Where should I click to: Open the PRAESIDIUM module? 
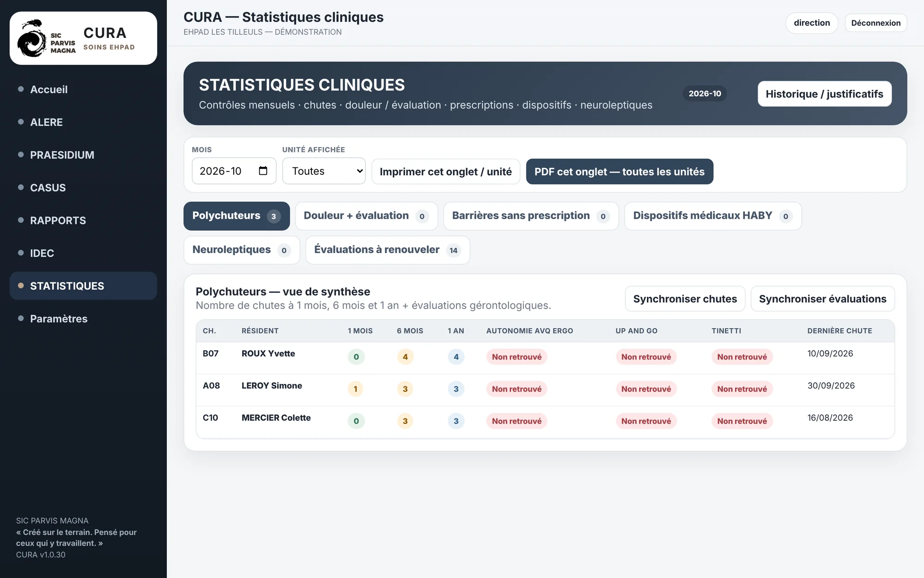83,155
